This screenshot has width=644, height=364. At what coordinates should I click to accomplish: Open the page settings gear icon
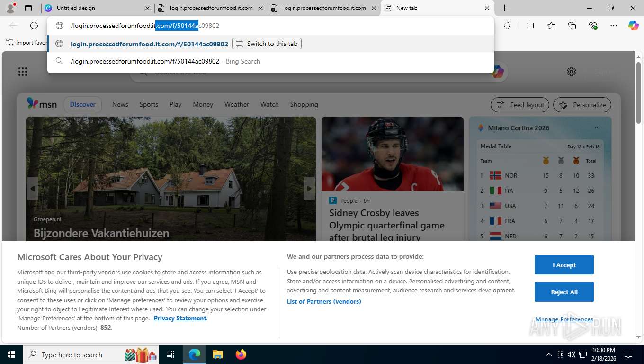coord(572,72)
